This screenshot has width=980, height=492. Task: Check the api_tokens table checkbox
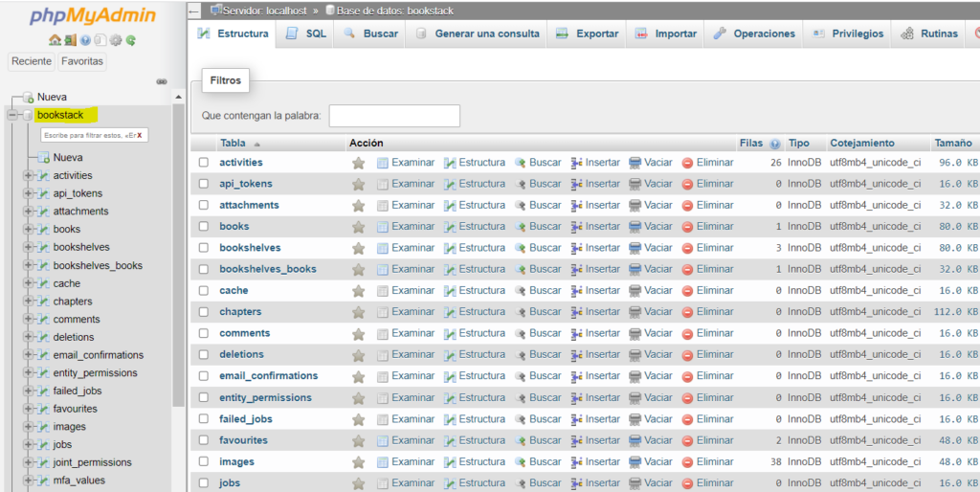click(204, 184)
